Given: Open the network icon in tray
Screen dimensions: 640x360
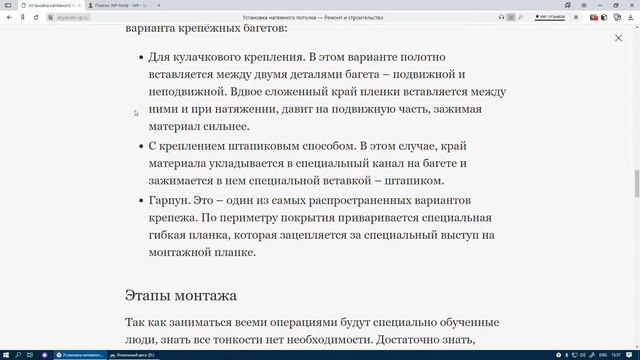Looking at the screenshot, I should click(x=575, y=355).
